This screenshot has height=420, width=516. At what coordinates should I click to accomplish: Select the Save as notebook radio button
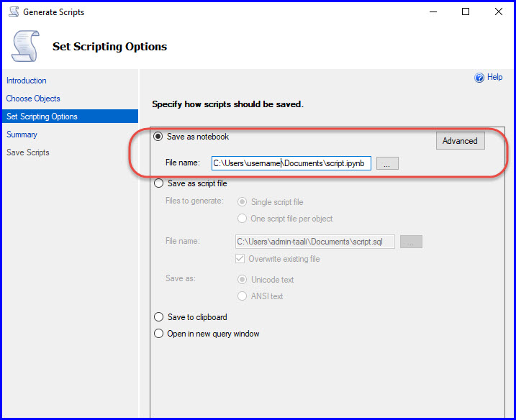pos(158,137)
